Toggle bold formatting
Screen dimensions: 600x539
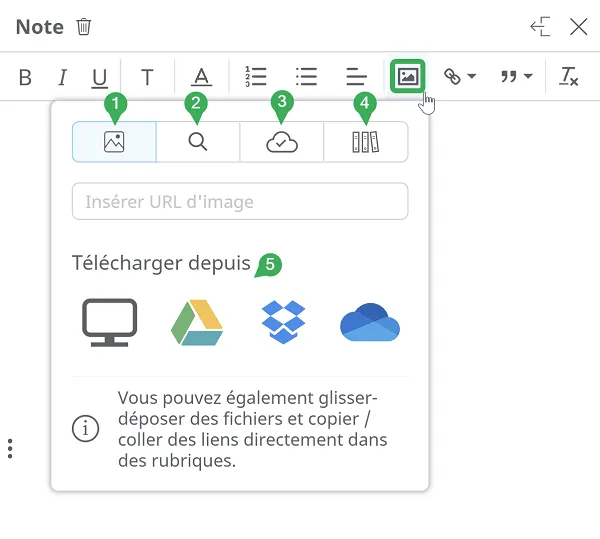pos(25,77)
